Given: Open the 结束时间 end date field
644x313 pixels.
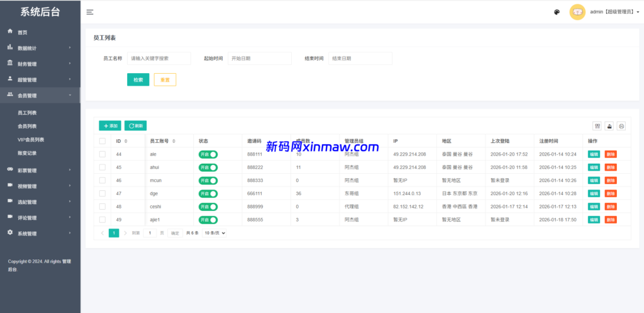Looking at the screenshot, I should 360,59.
